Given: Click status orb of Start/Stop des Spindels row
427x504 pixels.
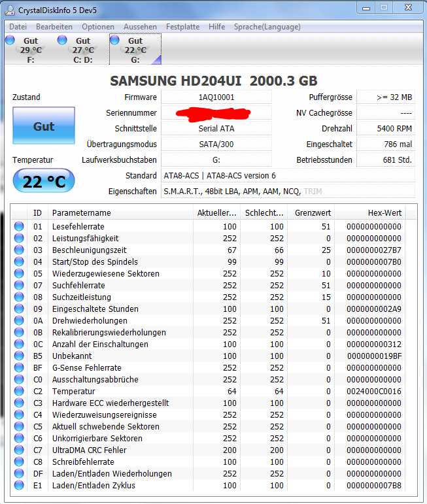Looking at the screenshot, I should click(x=19, y=261).
